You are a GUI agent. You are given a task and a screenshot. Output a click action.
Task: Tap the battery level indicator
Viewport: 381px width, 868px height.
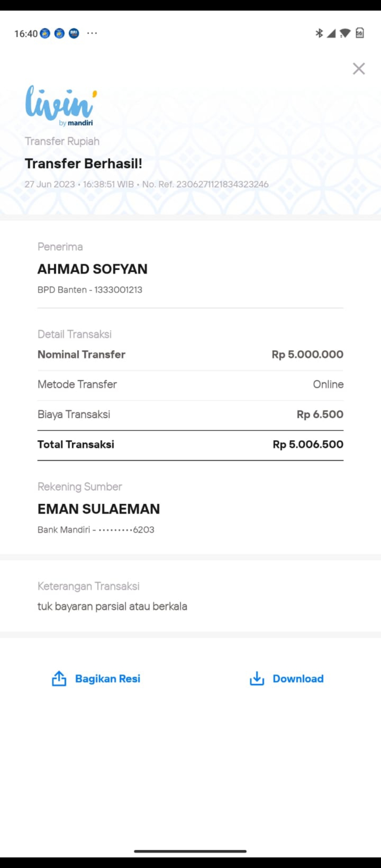click(x=359, y=33)
